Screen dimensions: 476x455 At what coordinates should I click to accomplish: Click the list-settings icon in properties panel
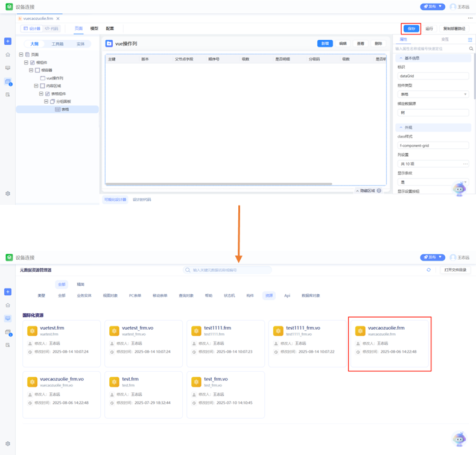pyautogui.click(x=470, y=40)
